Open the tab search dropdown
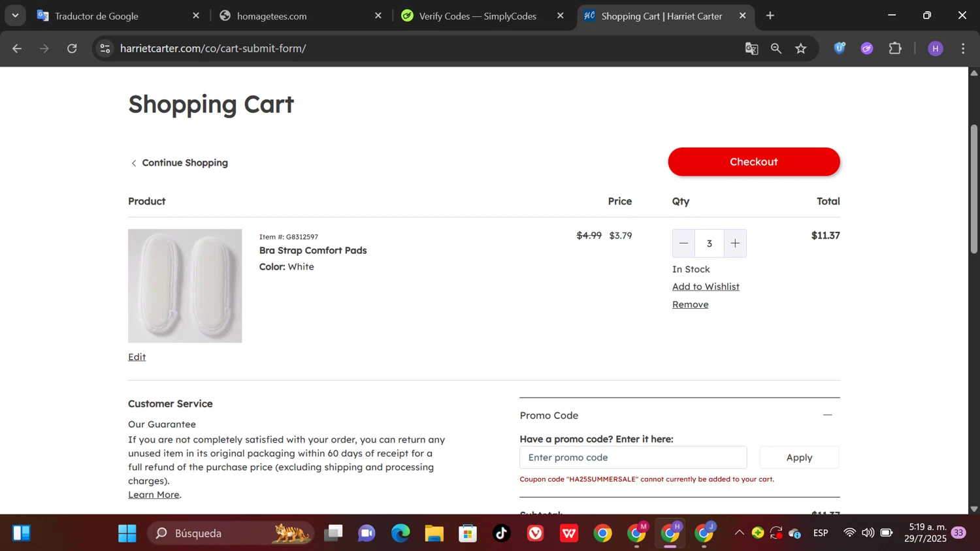The height and width of the screenshot is (551, 980). (x=15, y=16)
